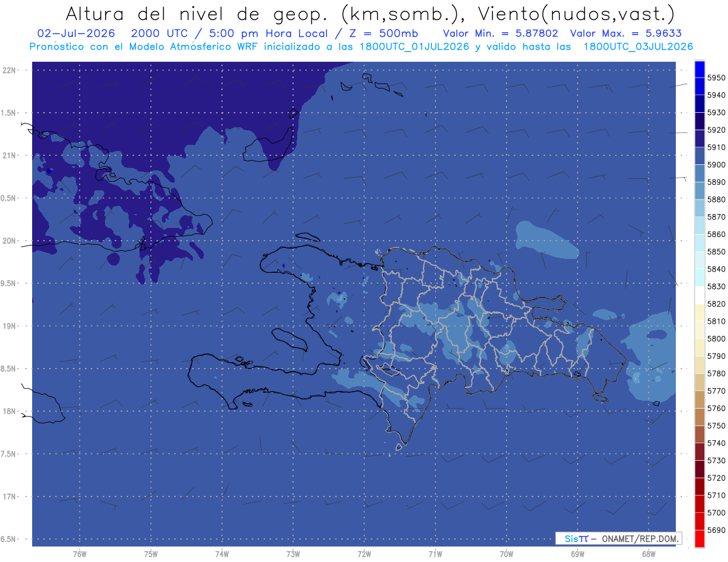728x562 pixels.
Task: Click the 'Valor Min. = 5.87802' readout
Action: pos(500,34)
